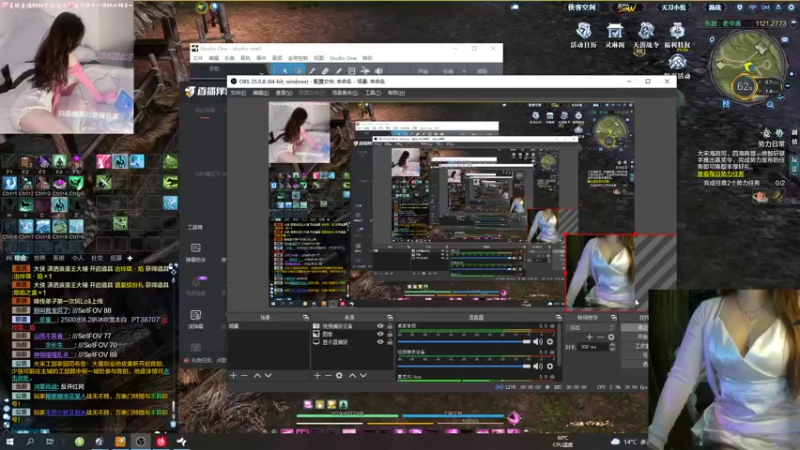Open the 灵琳阁 shop game icon

click(615, 35)
